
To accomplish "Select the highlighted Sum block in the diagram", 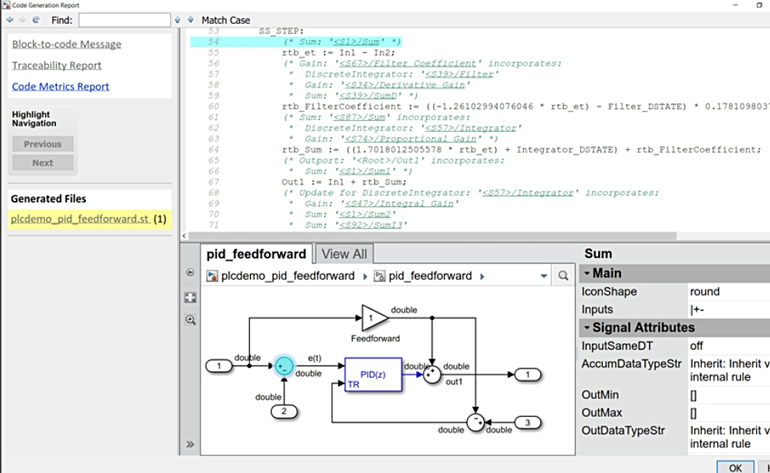I will tap(283, 366).
